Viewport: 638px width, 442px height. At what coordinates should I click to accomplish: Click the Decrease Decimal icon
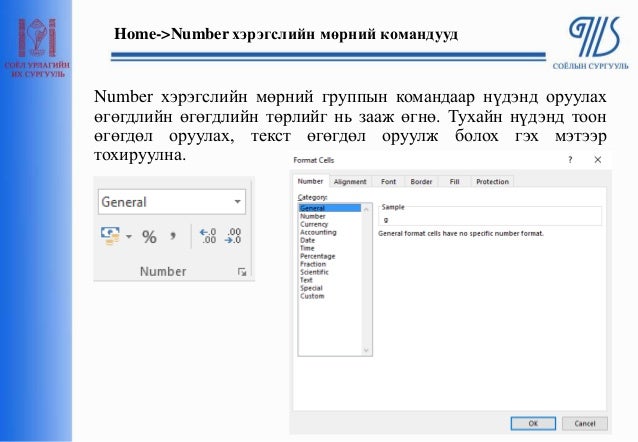pyautogui.click(x=232, y=237)
